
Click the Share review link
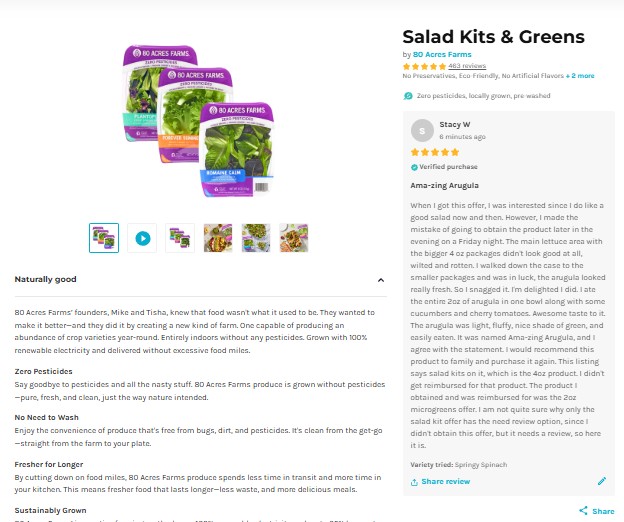pos(446,481)
